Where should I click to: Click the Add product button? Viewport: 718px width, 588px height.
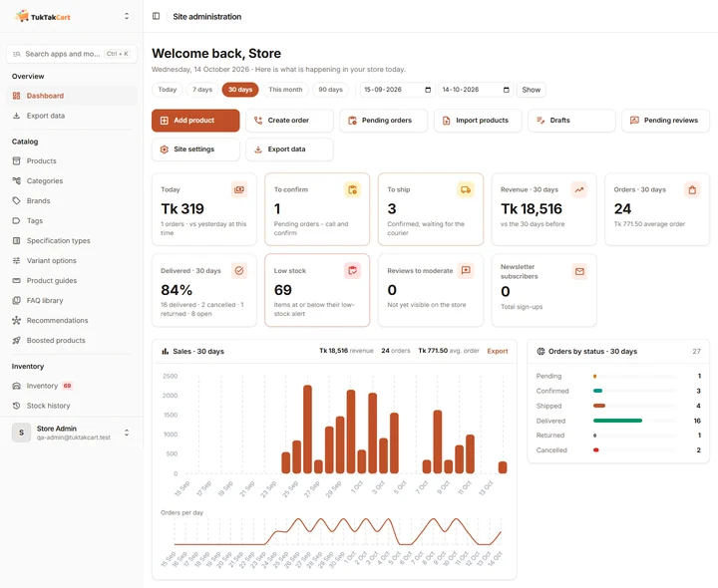195,121
